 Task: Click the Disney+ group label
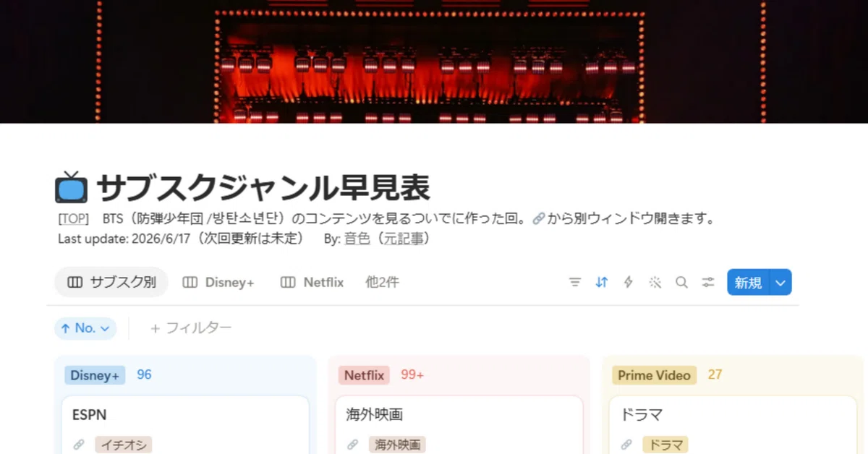(x=95, y=375)
